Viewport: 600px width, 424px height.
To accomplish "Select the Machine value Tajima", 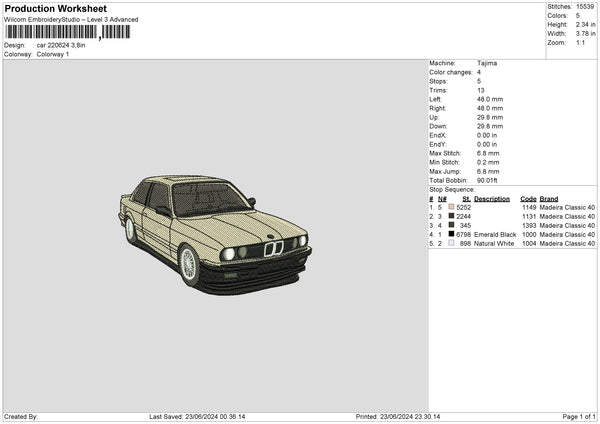I will pyautogui.click(x=487, y=63).
